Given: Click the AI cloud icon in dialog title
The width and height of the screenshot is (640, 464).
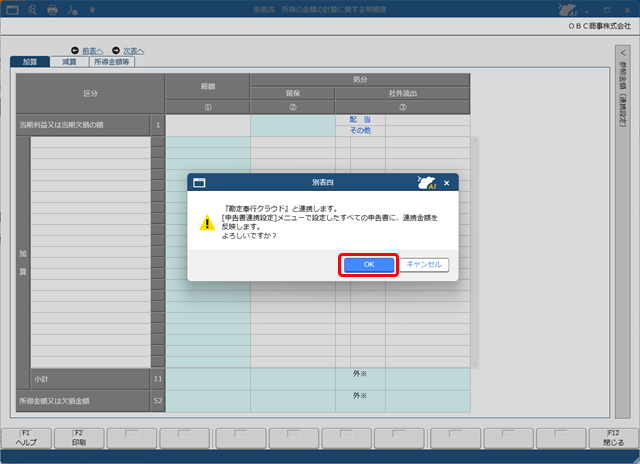Looking at the screenshot, I should tap(427, 182).
